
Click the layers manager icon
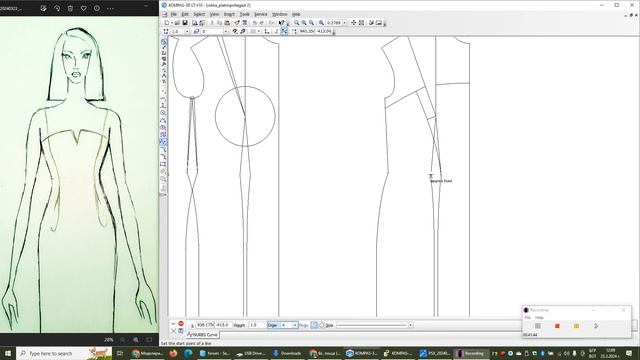point(196,31)
